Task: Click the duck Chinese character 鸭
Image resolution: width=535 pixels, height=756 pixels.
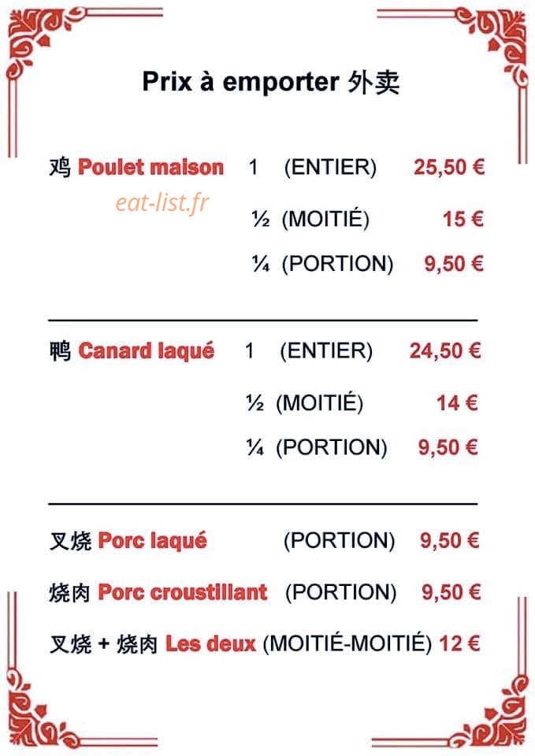Action: coord(61,350)
